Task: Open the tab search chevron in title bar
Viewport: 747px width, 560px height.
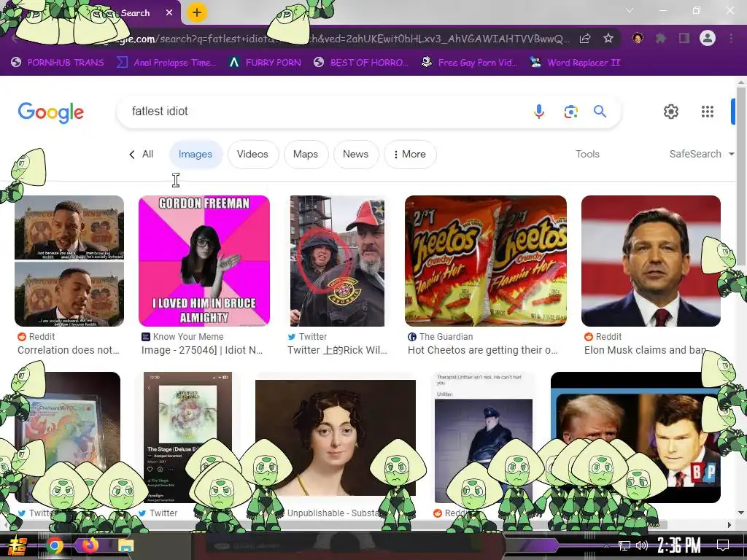Action: coord(630,10)
